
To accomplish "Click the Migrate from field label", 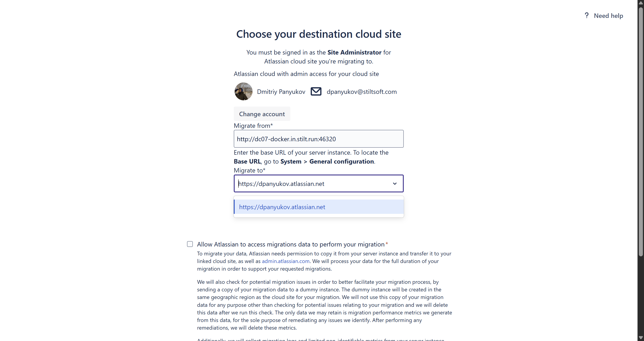I will (x=253, y=126).
